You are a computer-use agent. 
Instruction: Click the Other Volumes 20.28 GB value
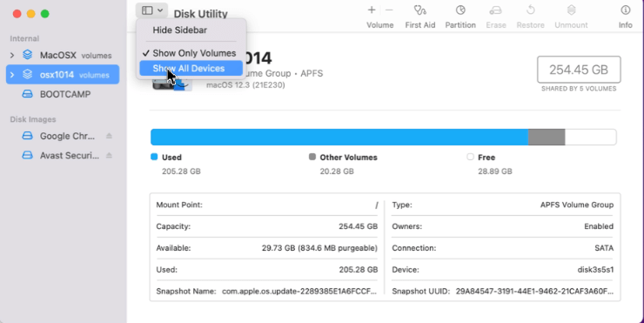point(337,172)
